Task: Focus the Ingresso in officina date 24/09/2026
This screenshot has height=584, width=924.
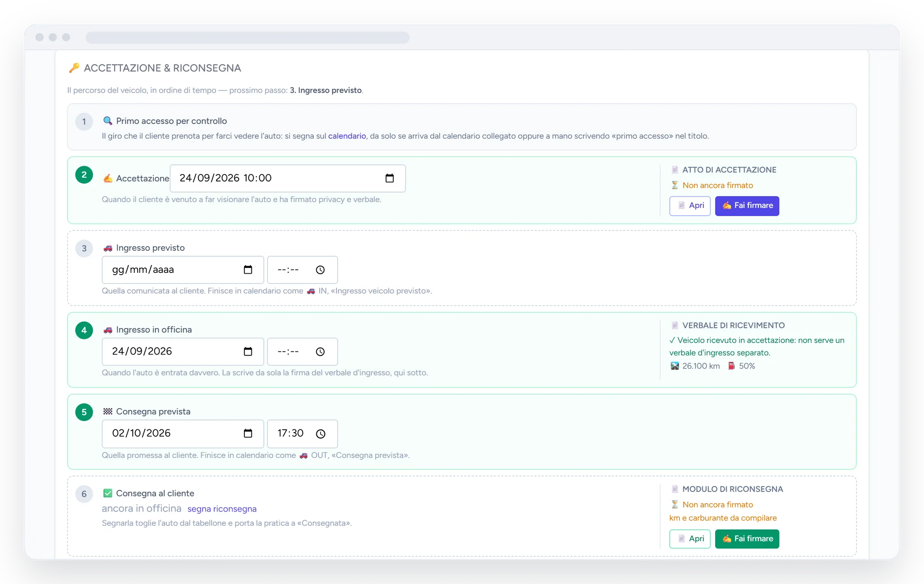Action: tap(183, 351)
